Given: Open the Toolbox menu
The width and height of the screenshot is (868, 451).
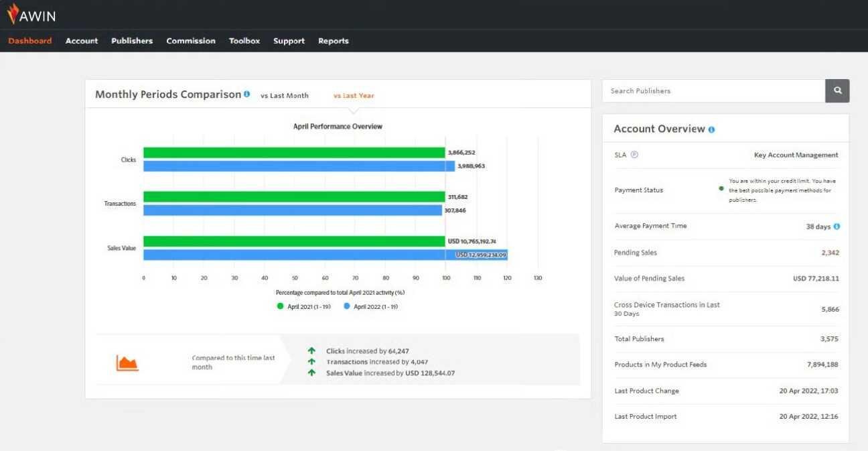Looking at the screenshot, I should point(244,41).
